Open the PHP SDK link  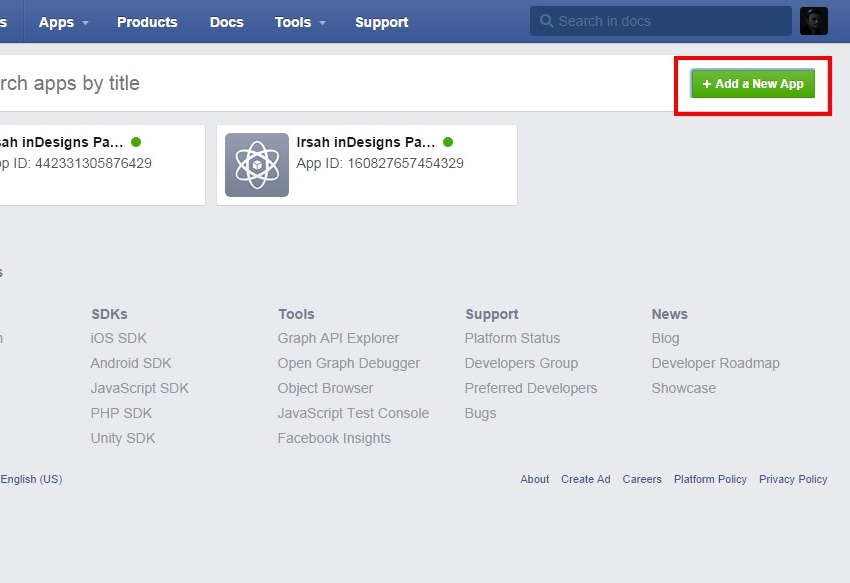tap(121, 413)
